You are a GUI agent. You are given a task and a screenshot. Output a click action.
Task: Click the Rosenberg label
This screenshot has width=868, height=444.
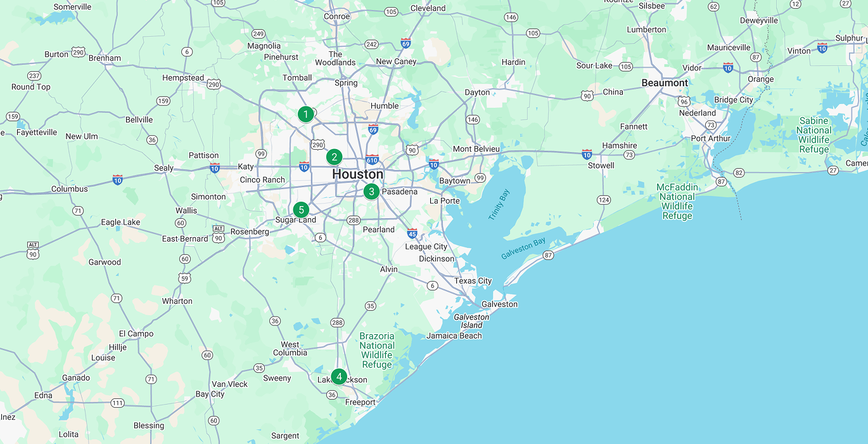(250, 232)
